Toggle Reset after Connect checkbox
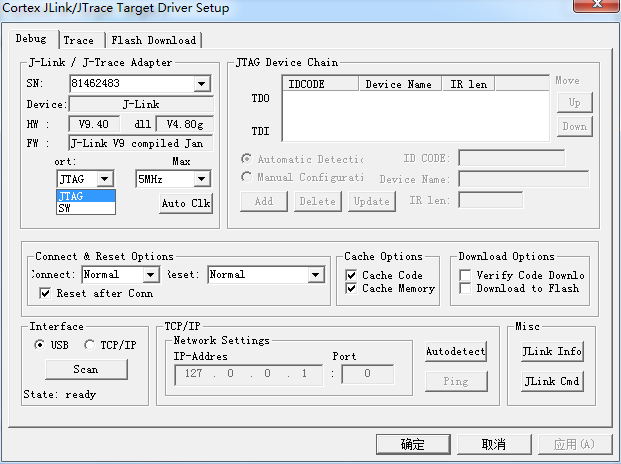This screenshot has width=621, height=464. pos(45,293)
